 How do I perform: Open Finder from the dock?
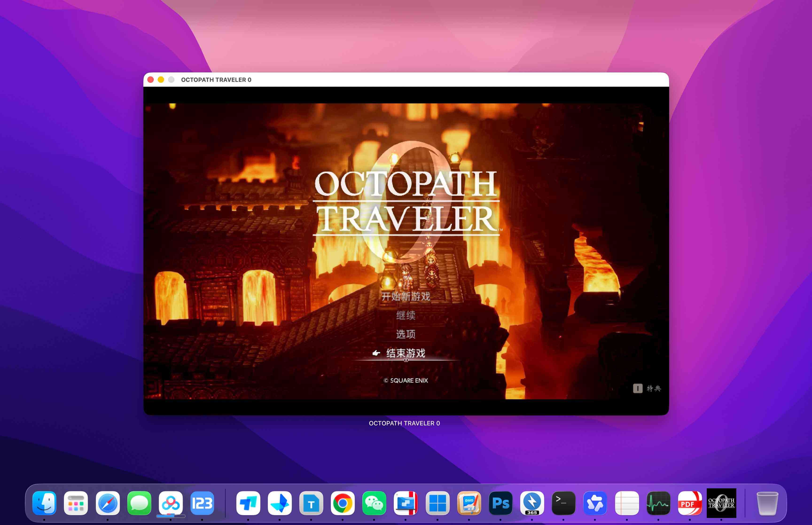pos(44,503)
